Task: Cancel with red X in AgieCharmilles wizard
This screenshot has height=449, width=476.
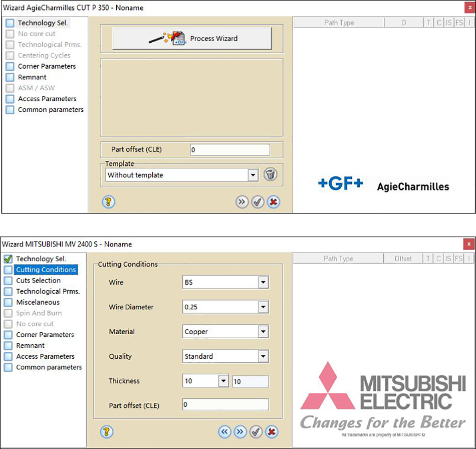Action: pos(273,202)
